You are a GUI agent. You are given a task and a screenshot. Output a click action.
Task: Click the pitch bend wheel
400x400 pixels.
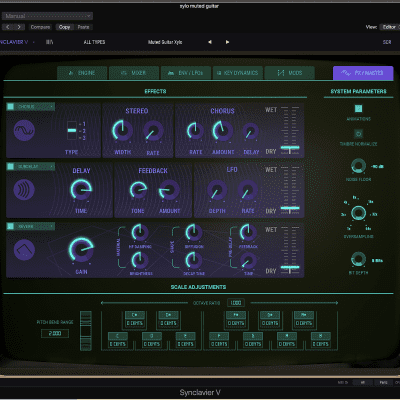(86, 330)
